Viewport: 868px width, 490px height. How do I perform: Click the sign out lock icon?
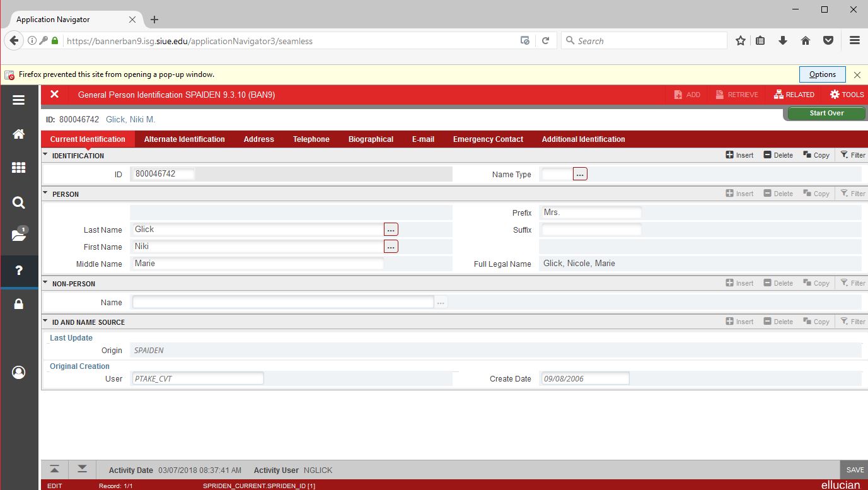[19, 305]
